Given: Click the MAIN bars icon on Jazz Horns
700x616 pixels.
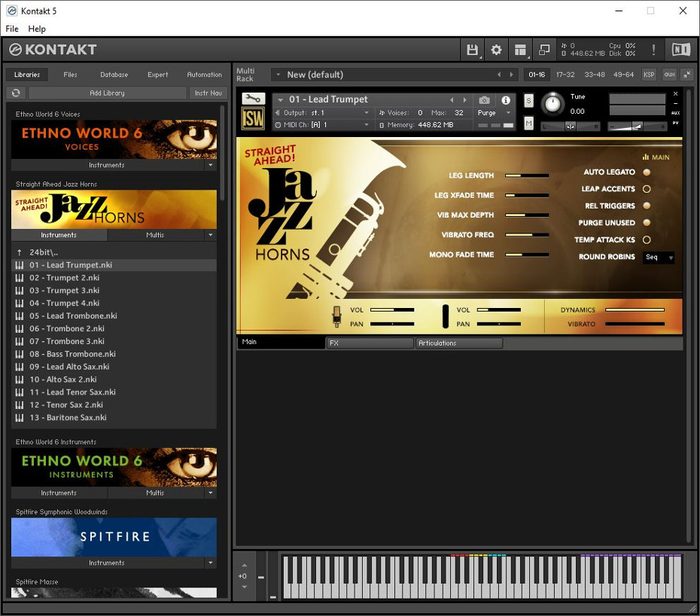Looking at the screenshot, I should (x=646, y=157).
